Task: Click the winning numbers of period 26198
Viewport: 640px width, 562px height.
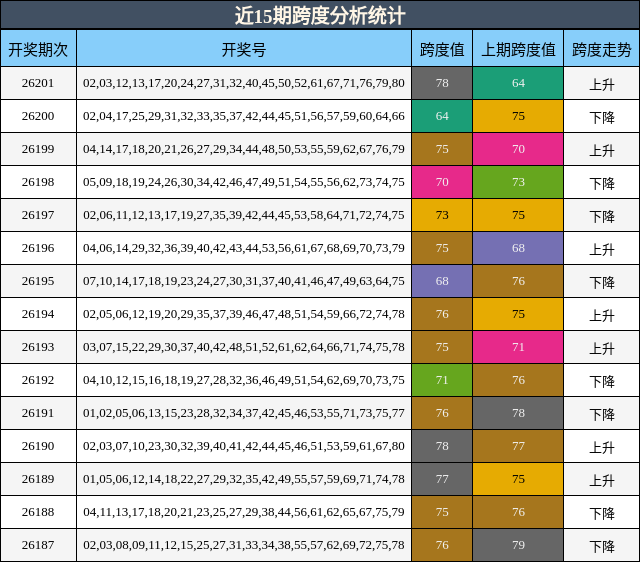Action: tap(244, 182)
